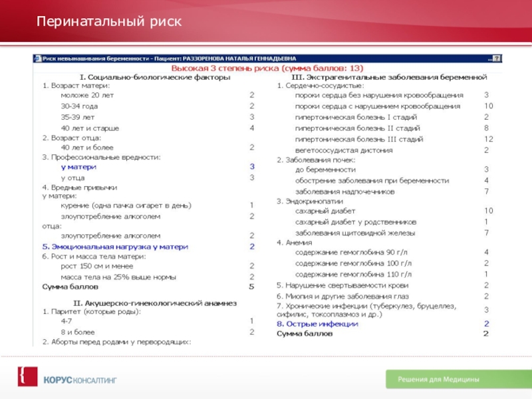Select 'пороки сердца без нарушения кровообращения'
Screen dimensions: 532x399
(x=379, y=95)
